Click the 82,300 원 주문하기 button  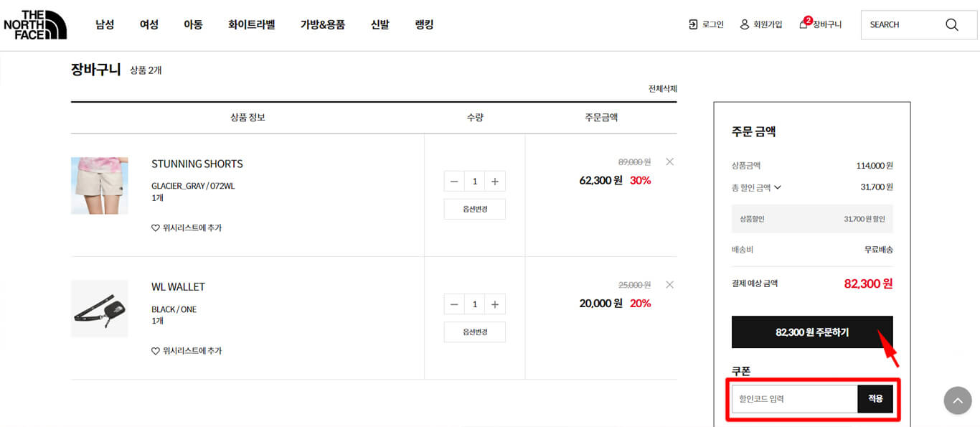(812, 332)
